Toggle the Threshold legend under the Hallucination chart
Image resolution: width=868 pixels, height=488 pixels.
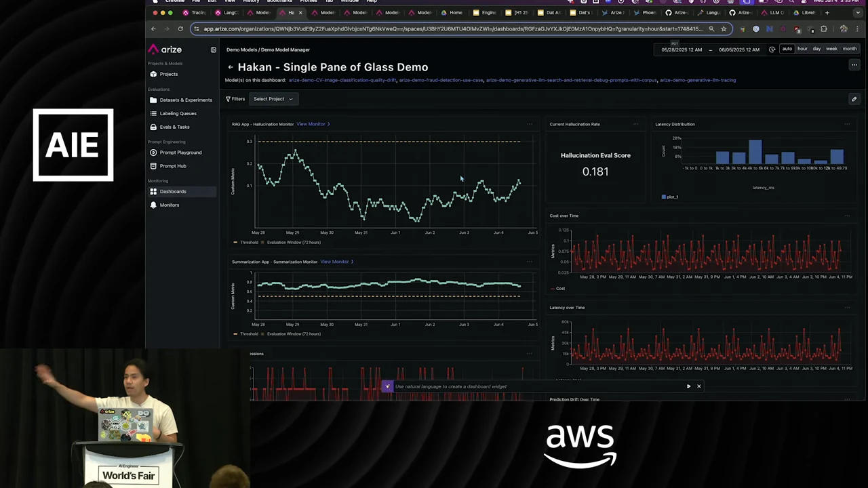click(246, 242)
